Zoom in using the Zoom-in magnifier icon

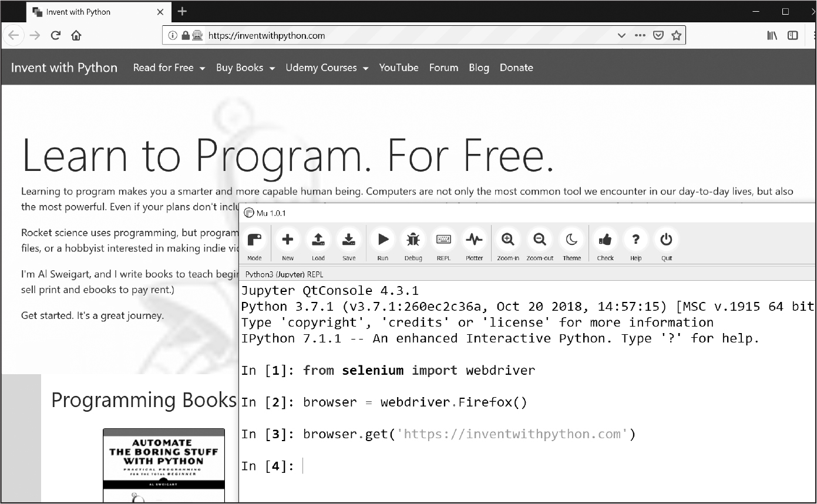[508, 240]
